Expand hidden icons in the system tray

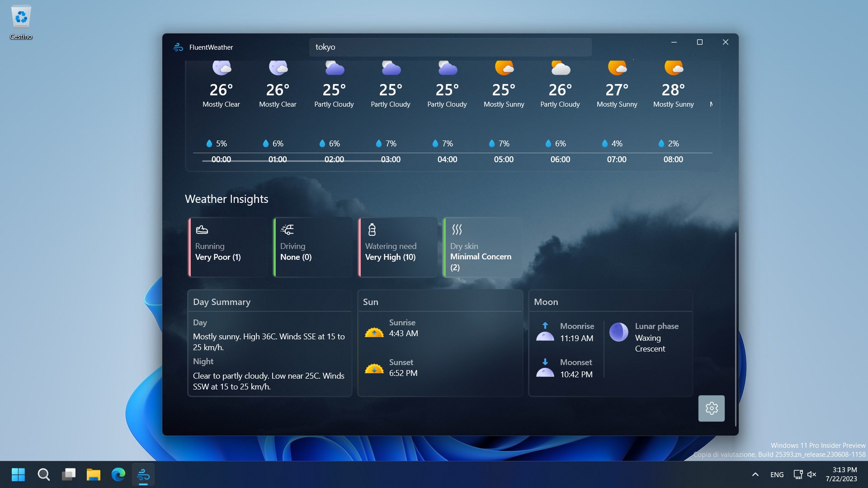[x=755, y=474]
